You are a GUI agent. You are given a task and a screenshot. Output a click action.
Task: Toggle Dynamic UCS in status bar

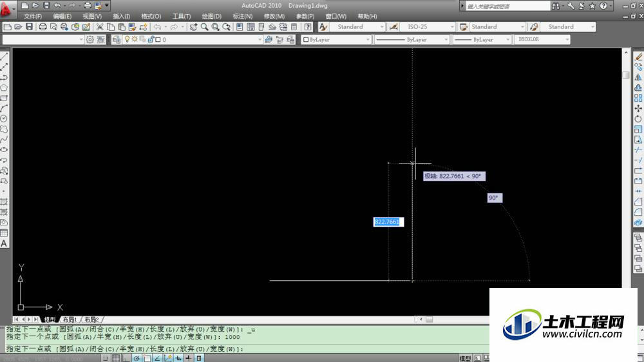click(x=167, y=358)
